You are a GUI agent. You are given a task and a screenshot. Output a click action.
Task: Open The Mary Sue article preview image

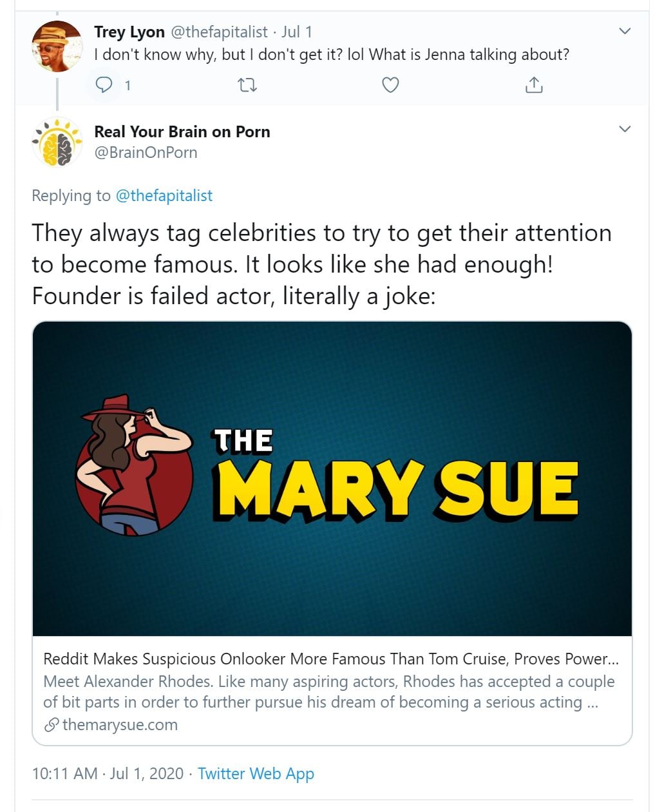[332, 478]
